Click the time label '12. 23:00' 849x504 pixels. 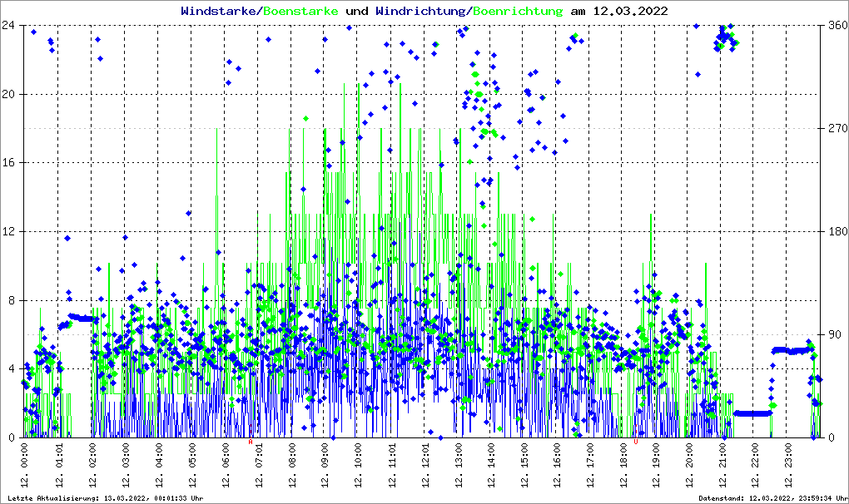pyautogui.click(x=787, y=463)
